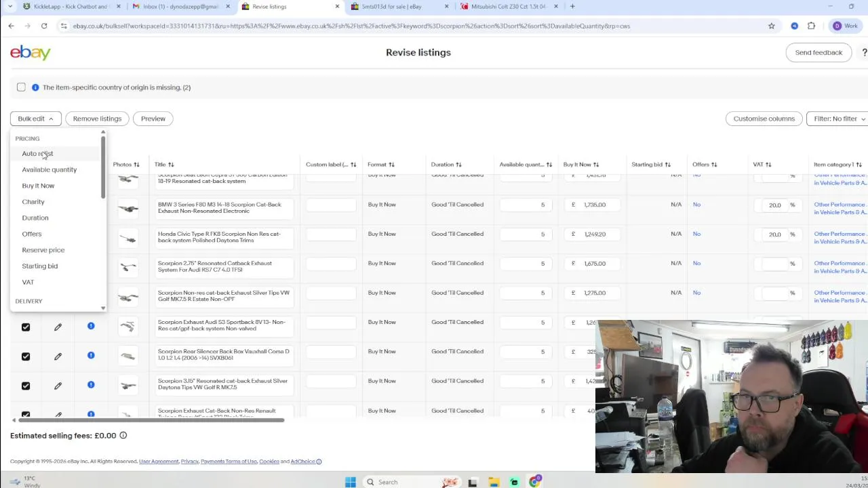Click the blue alert icon on the Golf R MK7.5 3.15" row
868x488 pixels.
91,385
